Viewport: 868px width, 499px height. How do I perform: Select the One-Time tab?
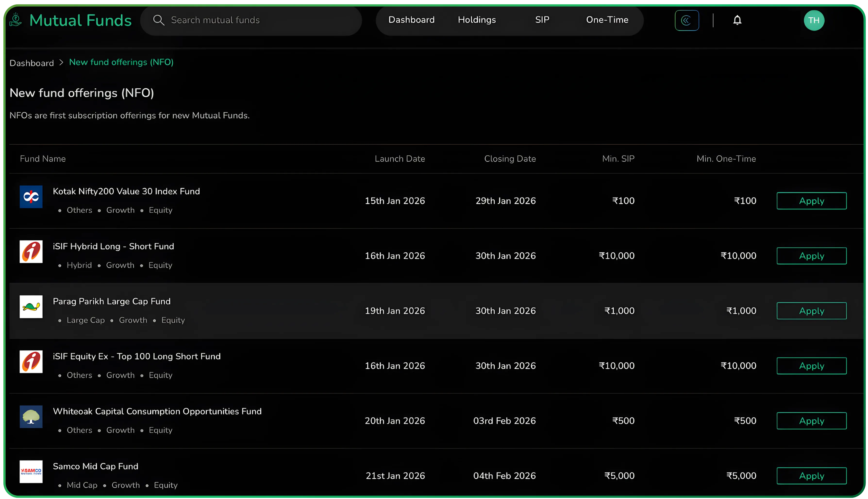tap(607, 20)
